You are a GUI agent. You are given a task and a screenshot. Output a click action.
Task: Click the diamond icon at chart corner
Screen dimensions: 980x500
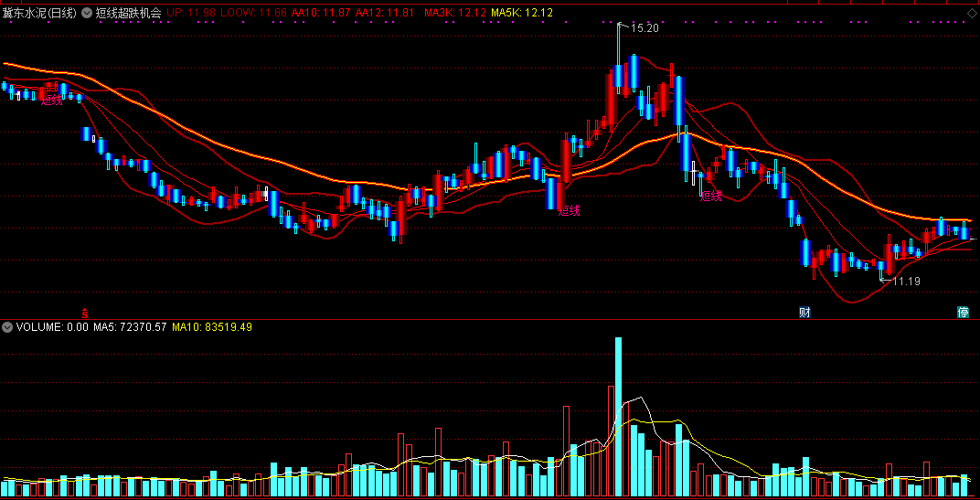pyautogui.click(x=971, y=13)
